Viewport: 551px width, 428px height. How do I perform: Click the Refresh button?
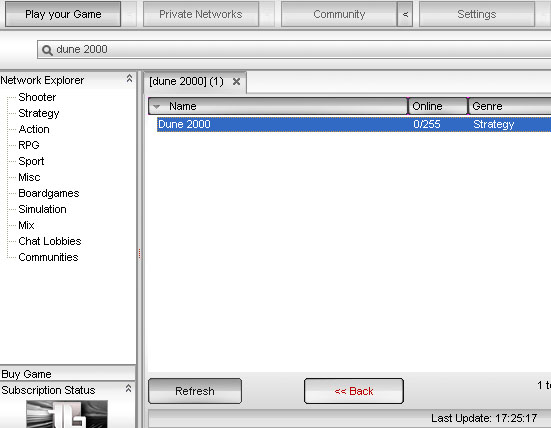(x=195, y=391)
